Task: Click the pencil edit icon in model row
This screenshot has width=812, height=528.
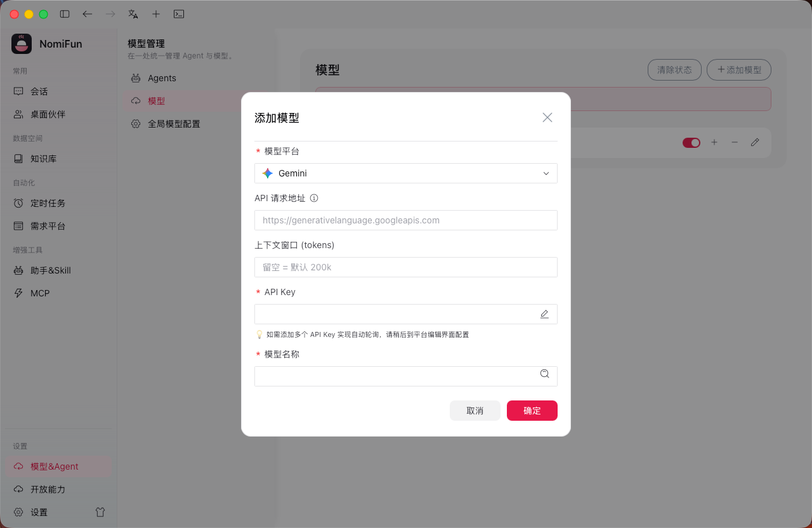Action: coord(755,143)
